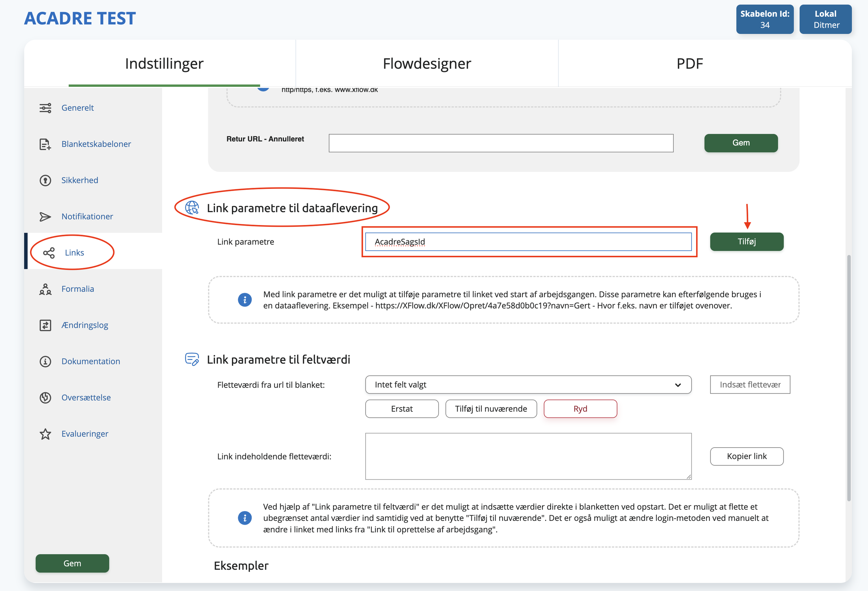868x591 pixels.
Task: Click the Ændringslog icon in sidebar
Action: (x=45, y=325)
